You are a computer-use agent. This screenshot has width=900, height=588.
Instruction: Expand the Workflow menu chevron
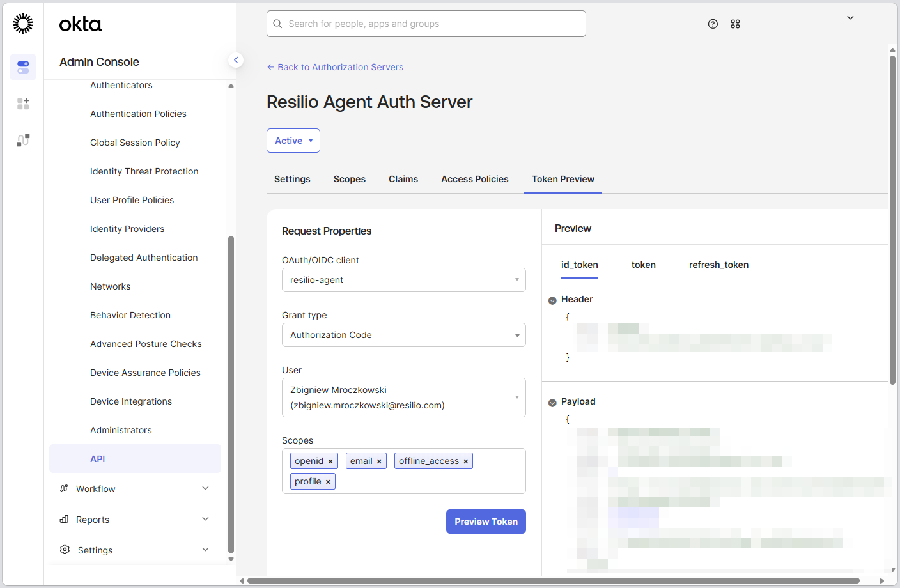205,488
